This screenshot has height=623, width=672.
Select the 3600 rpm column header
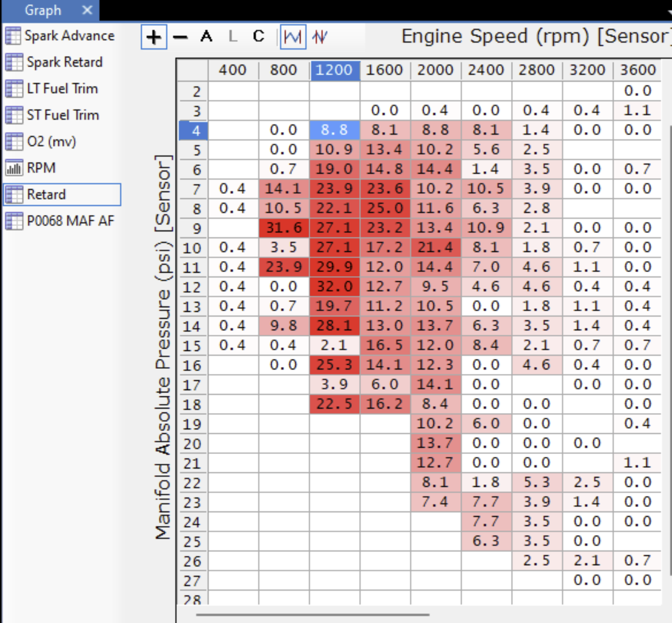point(637,70)
